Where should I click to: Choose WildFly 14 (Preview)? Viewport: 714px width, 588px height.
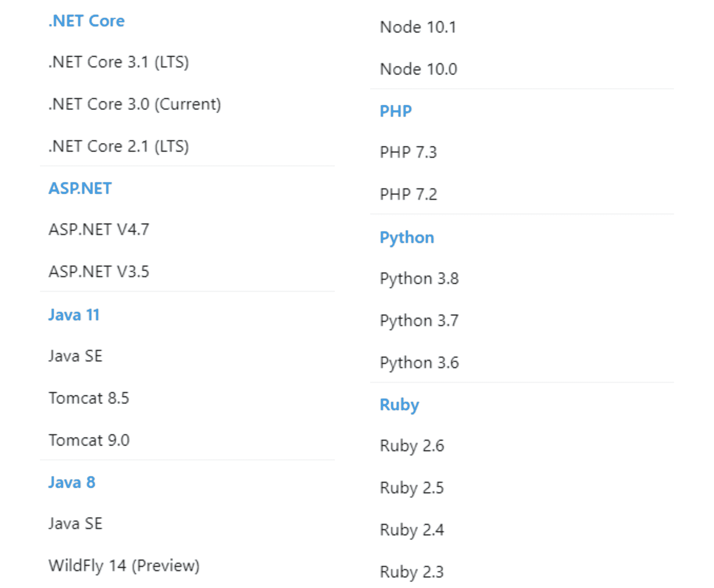[124, 565]
